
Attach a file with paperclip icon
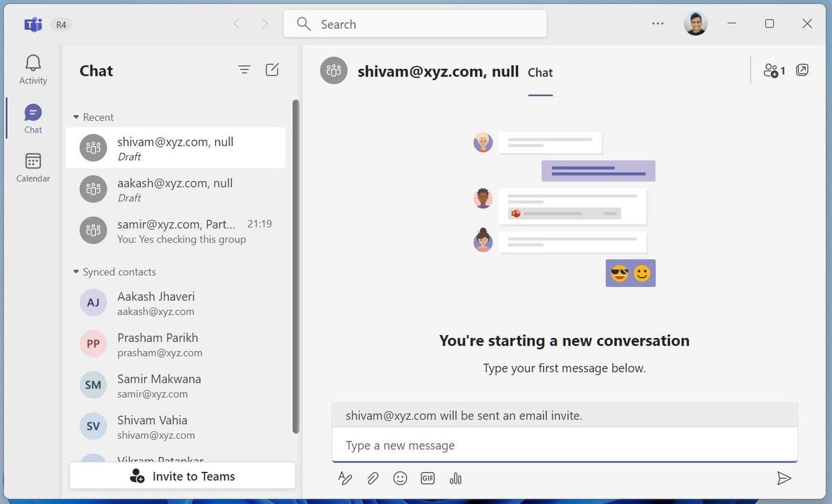[372, 478]
